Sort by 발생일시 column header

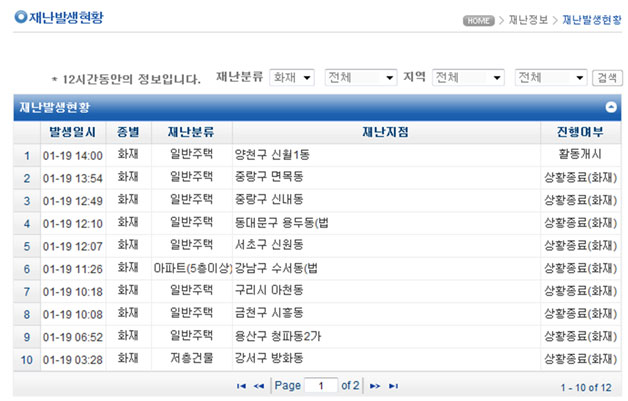click(73, 133)
